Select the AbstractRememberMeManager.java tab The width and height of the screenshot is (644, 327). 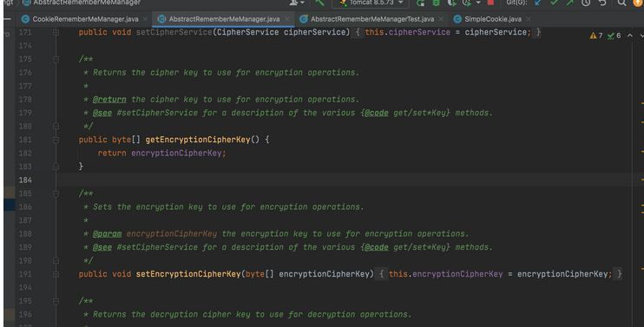tap(224, 19)
